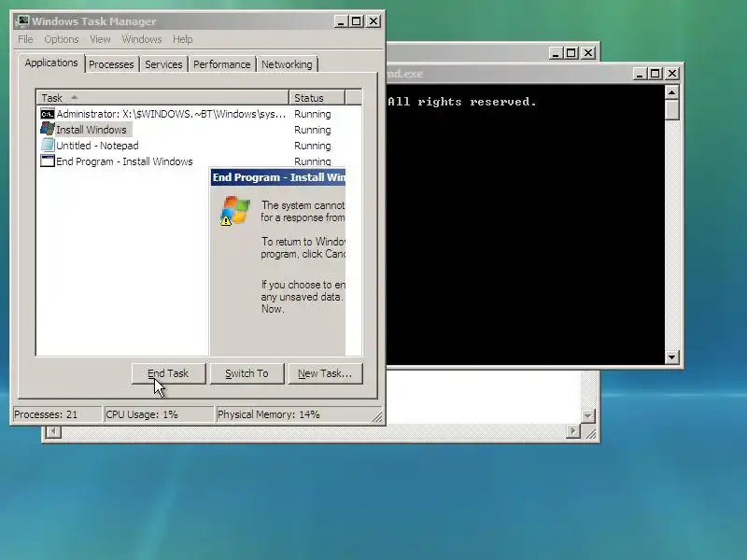Viewport: 747px width, 560px height.
Task: Minimize the cmd.exe window
Action: point(640,74)
